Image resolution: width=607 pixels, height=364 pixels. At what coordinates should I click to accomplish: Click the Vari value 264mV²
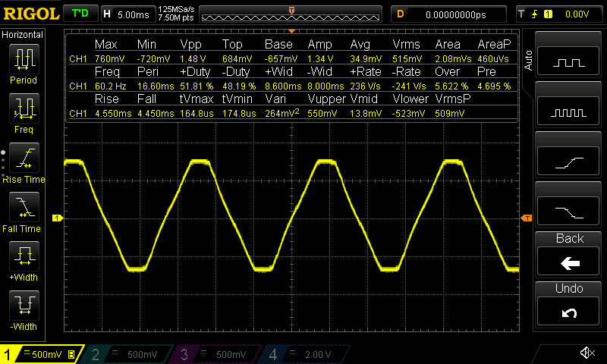(x=282, y=113)
